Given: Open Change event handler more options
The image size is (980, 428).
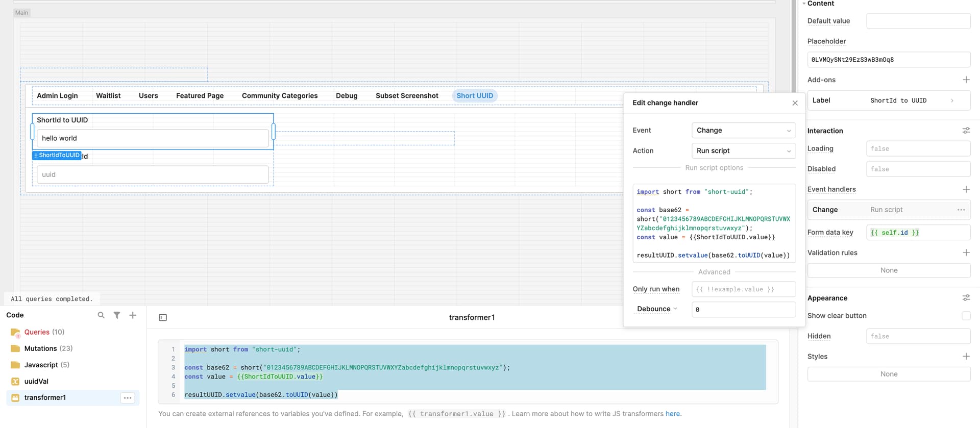Looking at the screenshot, I should click(961, 210).
